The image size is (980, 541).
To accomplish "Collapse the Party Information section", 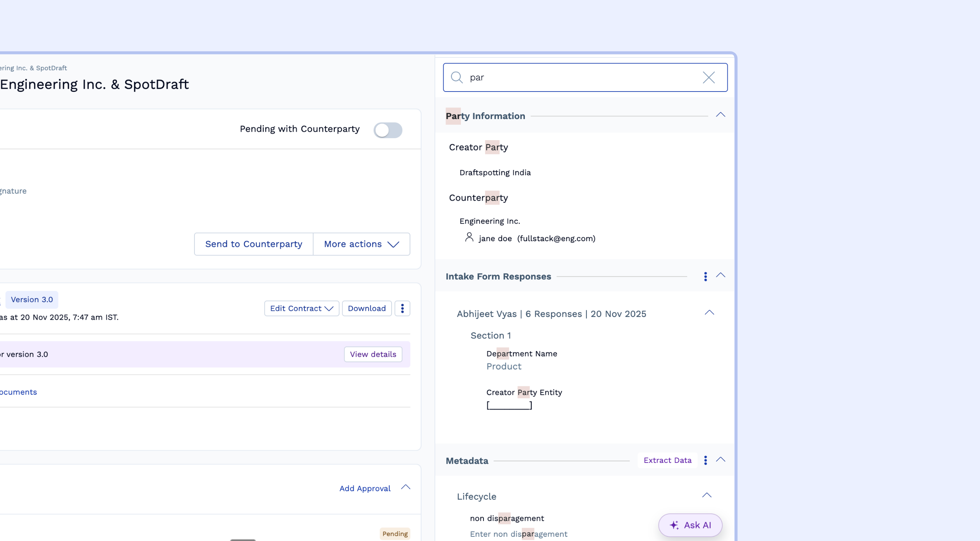I will [720, 115].
